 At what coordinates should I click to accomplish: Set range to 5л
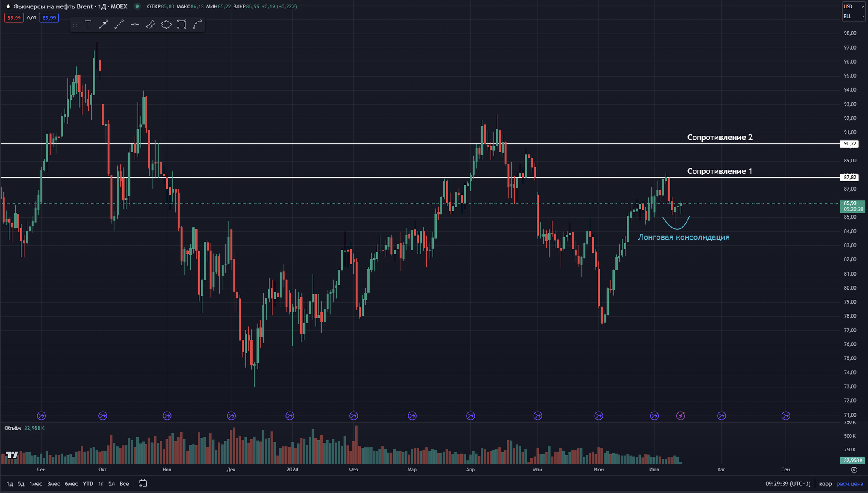click(x=111, y=484)
